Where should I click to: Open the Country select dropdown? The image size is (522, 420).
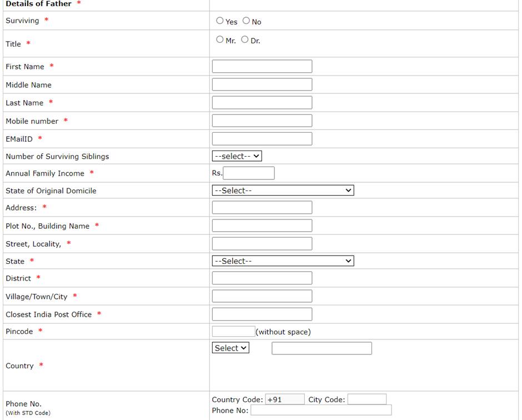[230, 348]
